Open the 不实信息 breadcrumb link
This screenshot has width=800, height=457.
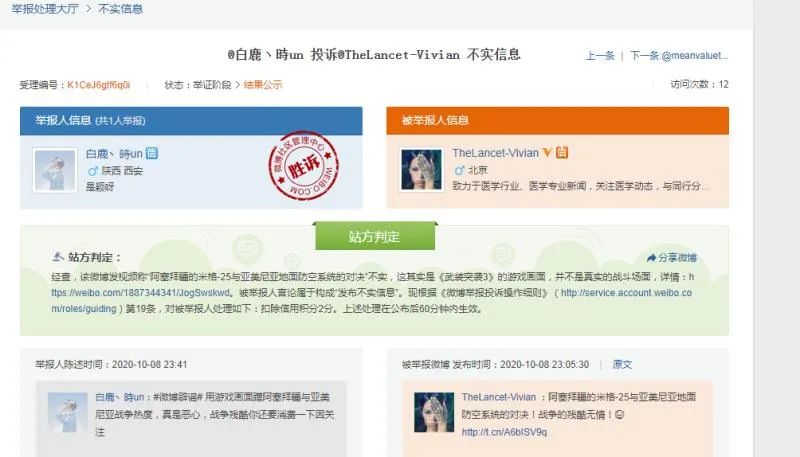(x=120, y=9)
